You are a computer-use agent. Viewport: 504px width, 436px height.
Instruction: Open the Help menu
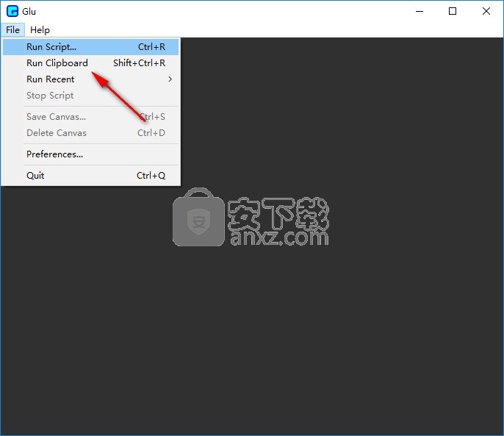(x=40, y=30)
